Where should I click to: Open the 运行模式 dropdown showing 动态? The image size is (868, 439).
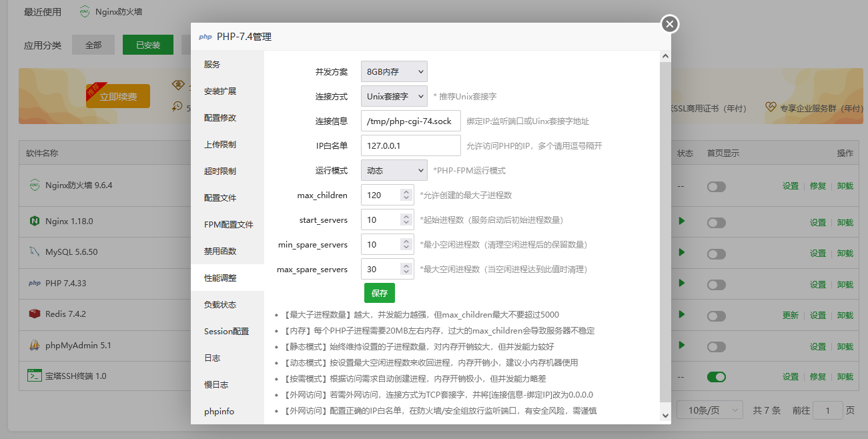pos(394,170)
